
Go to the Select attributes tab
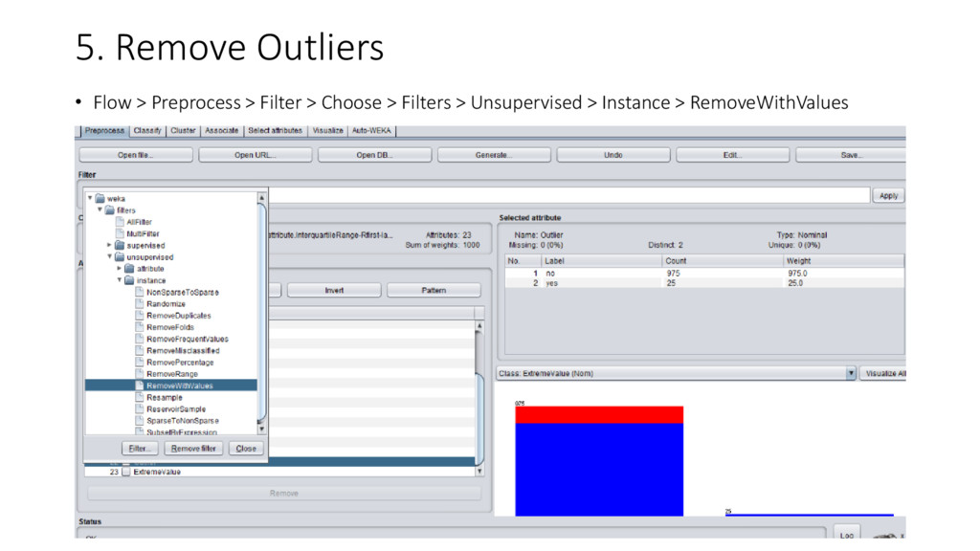pos(275,130)
